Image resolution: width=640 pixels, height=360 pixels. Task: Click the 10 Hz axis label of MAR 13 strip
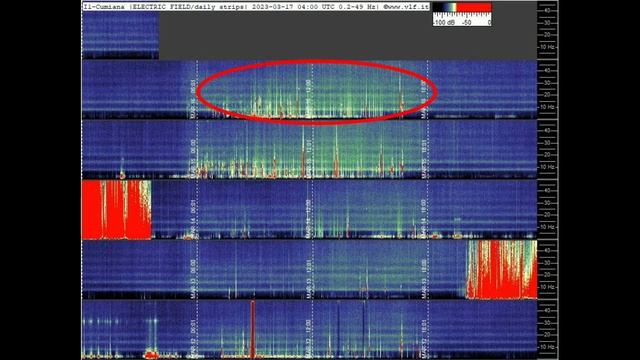547,287
